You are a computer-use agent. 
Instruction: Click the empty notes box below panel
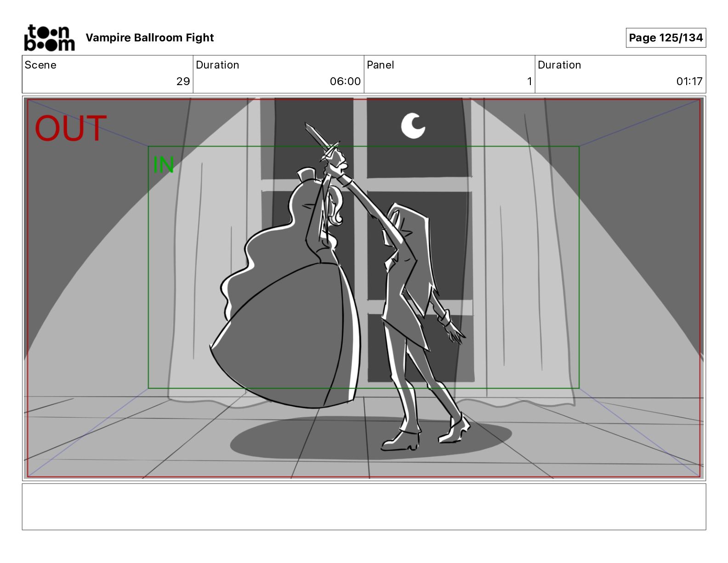pyautogui.click(x=364, y=506)
